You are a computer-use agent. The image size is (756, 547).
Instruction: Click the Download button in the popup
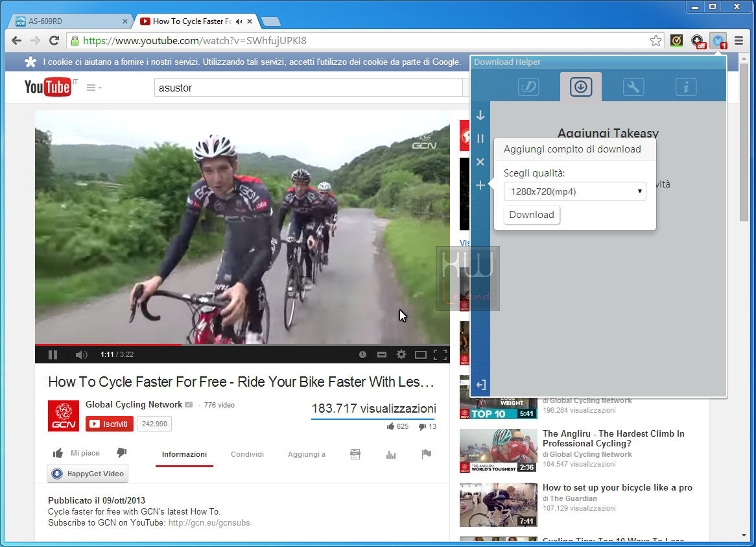[531, 215]
